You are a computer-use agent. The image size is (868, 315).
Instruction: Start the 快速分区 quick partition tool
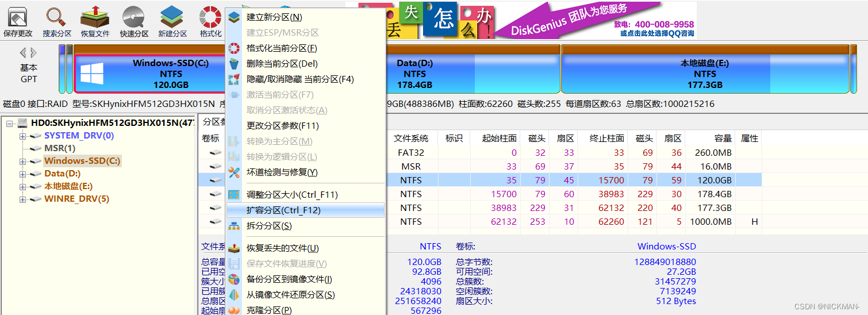click(134, 21)
